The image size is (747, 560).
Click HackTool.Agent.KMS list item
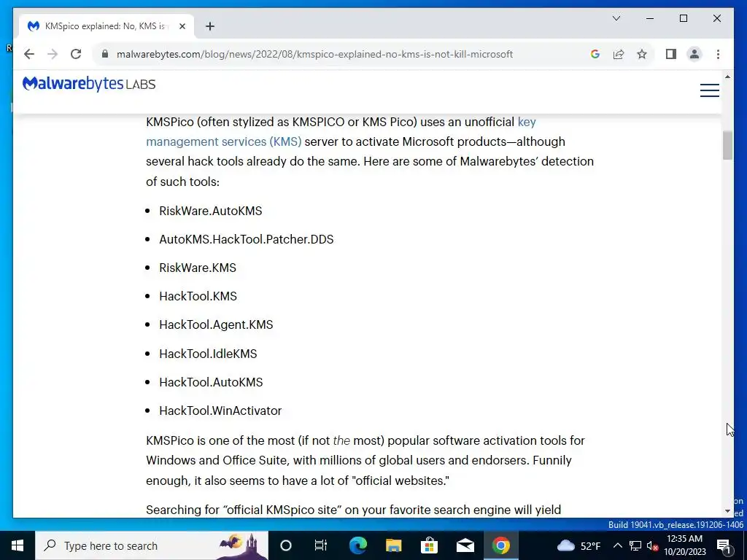(216, 324)
